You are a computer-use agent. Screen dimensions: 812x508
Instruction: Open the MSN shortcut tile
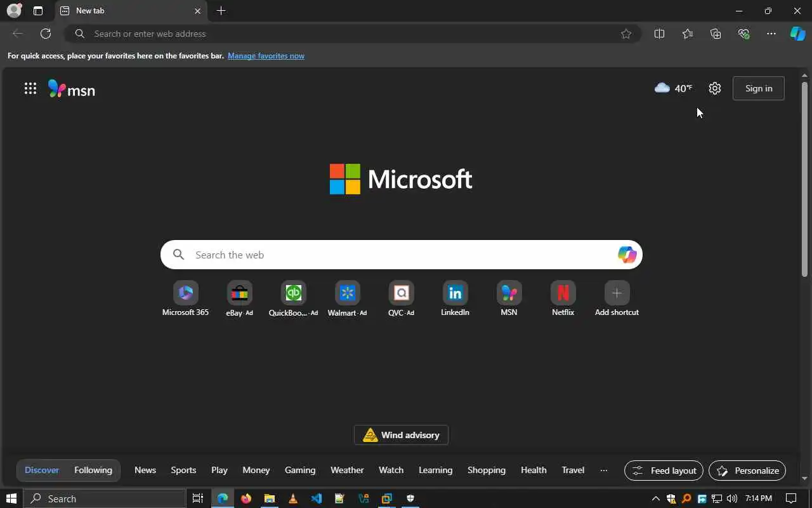click(509, 298)
